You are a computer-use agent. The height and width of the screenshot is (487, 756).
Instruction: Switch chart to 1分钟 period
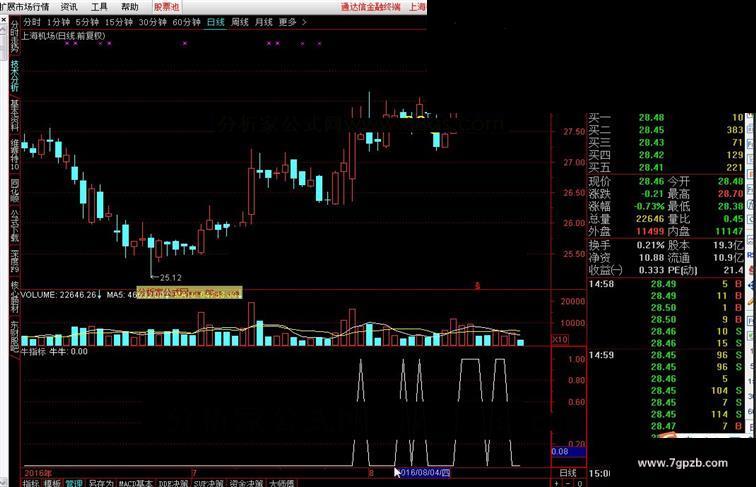[x=58, y=22]
